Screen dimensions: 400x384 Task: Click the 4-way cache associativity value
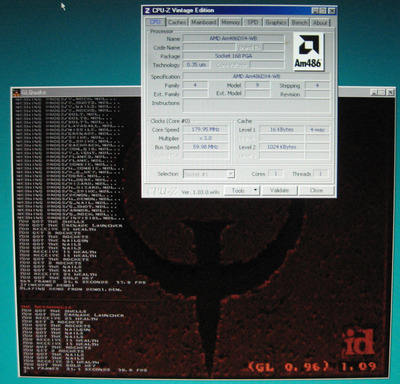[317, 130]
